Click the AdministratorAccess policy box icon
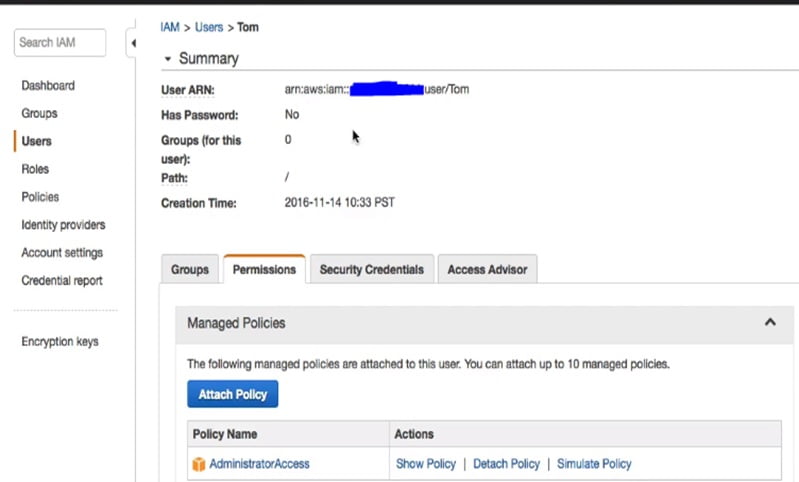Screen dimensions: 799x482 tap(199, 464)
